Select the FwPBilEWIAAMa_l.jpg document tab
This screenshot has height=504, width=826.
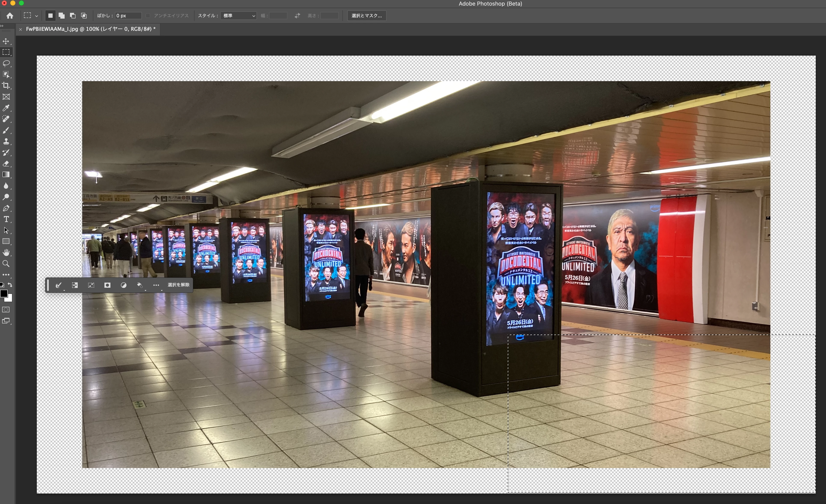91,29
